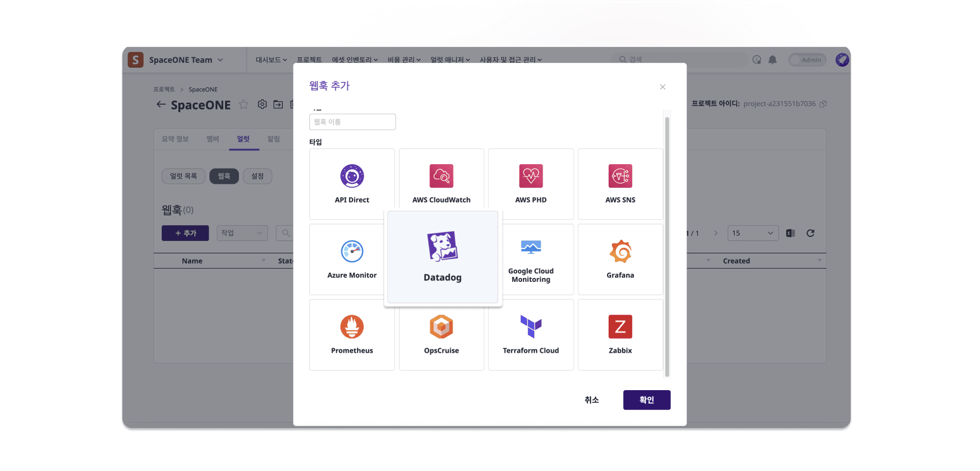Switch to the 얼럿 tab

pyautogui.click(x=244, y=139)
